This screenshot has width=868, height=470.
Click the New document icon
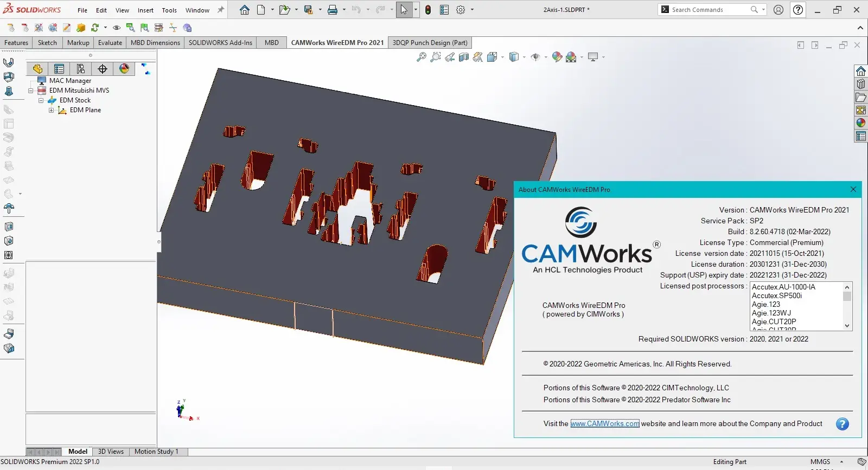(x=261, y=10)
